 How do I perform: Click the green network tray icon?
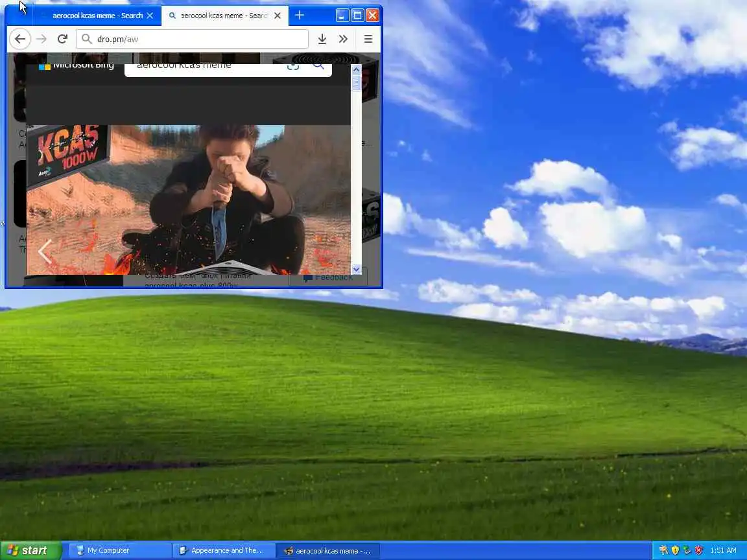687,550
